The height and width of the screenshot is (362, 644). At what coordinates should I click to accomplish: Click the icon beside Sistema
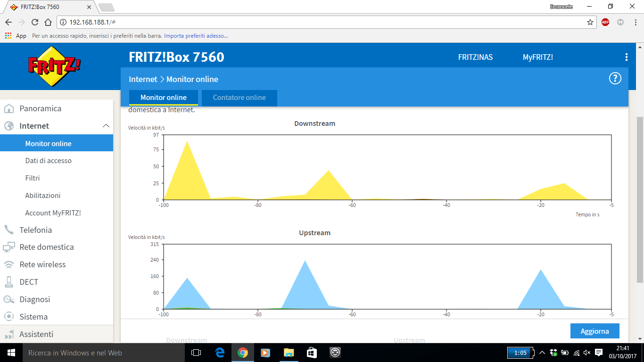(8, 317)
